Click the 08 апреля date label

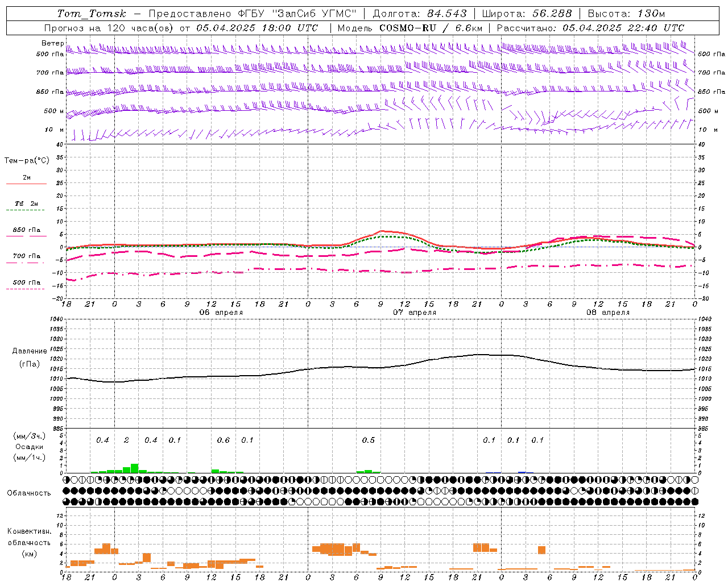pos(608,313)
